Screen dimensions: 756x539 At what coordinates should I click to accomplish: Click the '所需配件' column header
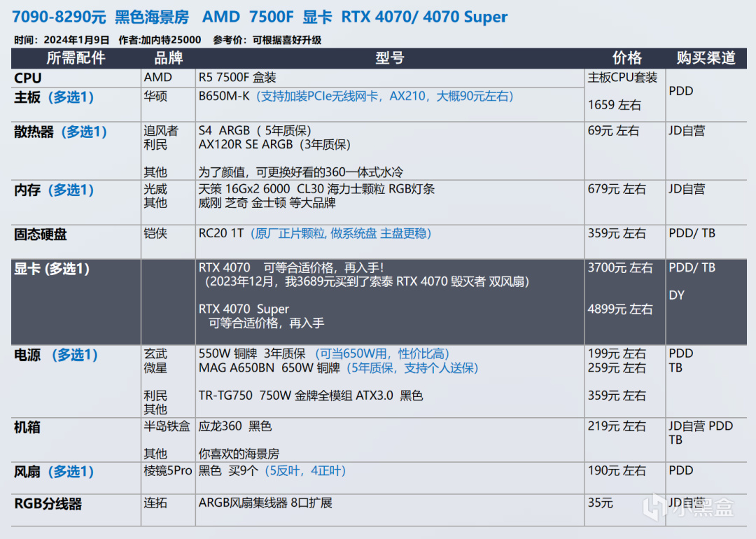click(x=76, y=58)
